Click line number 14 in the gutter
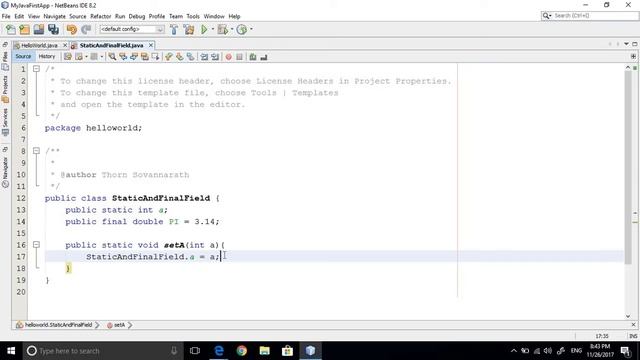The height and width of the screenshot is (360, 640). point(21,221)
